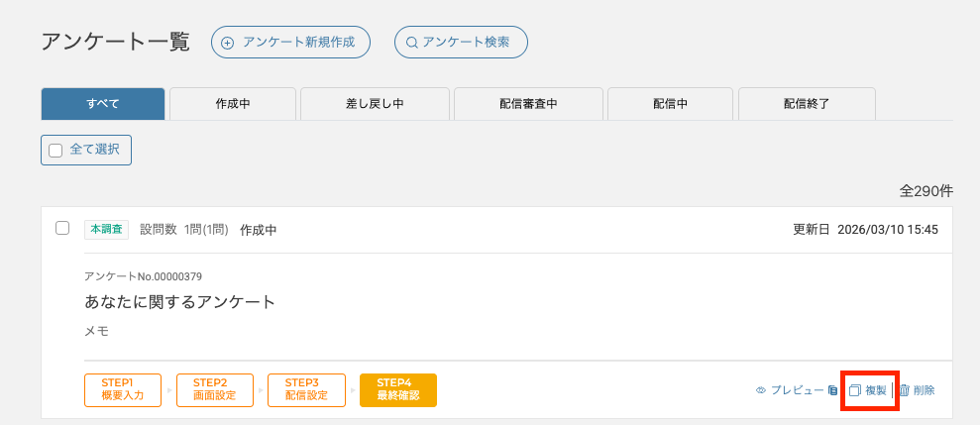This screenshot has width=980, height=425.
Task: Check the survey row checkbox
Action: 62,228
